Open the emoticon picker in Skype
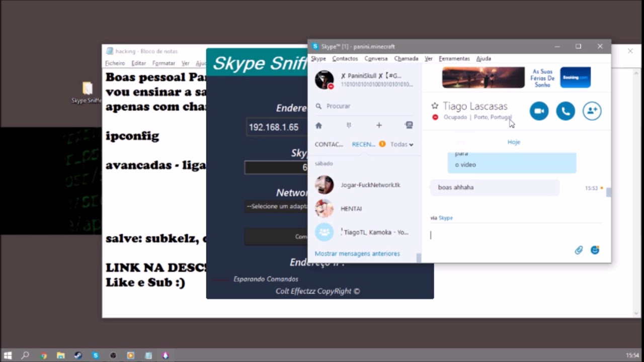The image size is (644, 362). [x=595, y=250]
